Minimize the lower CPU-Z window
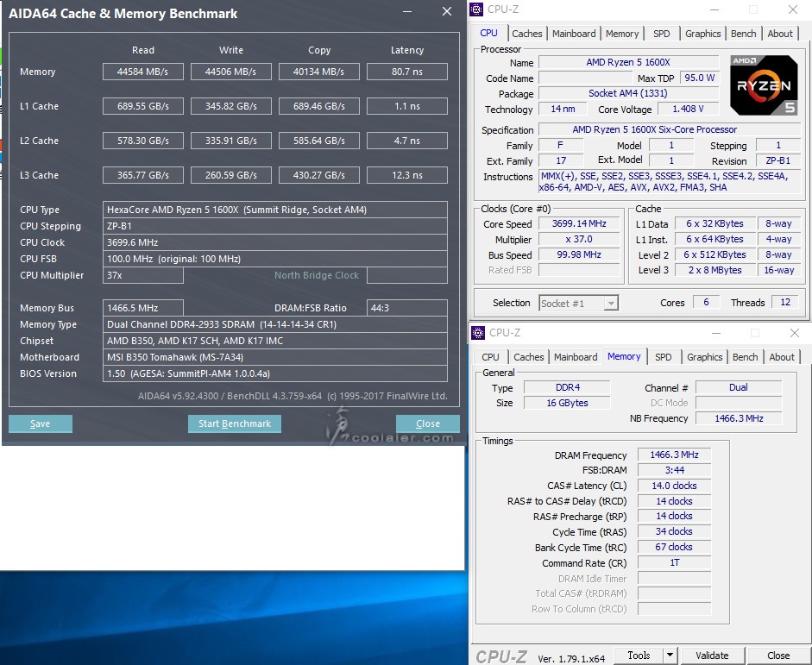Screen dimensions: 812x665 click(715, 333)
